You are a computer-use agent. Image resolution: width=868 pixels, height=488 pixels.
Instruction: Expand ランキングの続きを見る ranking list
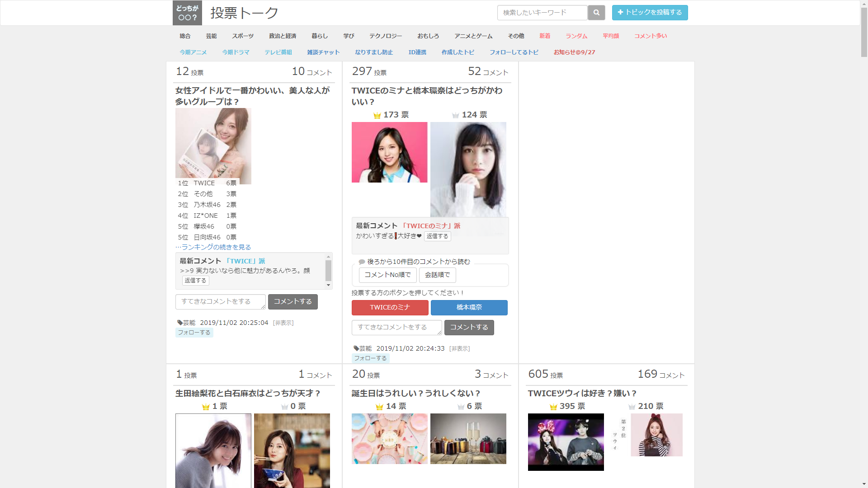click(213, 247)
